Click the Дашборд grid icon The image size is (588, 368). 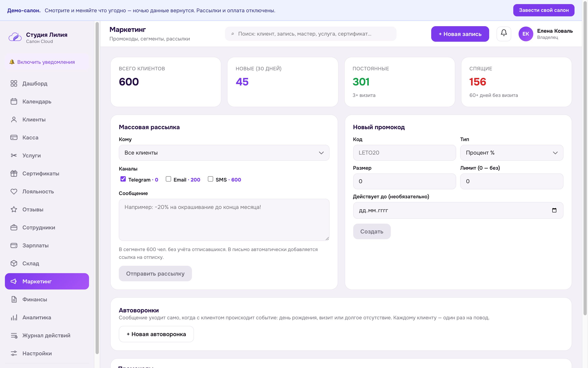click(x=14, y=83)
